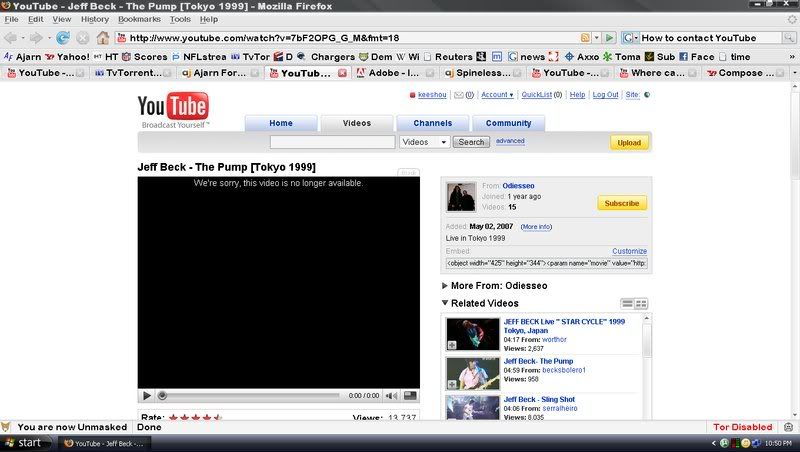Close the active YouTube tab
Image resolution: width=800 pixels, height=452 pixels.
tap(342, 73)
